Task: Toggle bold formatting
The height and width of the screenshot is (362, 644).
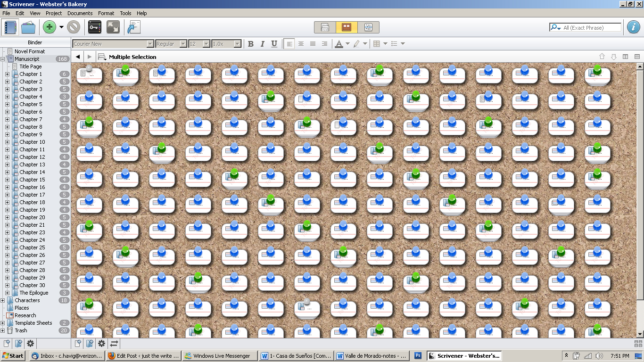Action: click(251, 44)
